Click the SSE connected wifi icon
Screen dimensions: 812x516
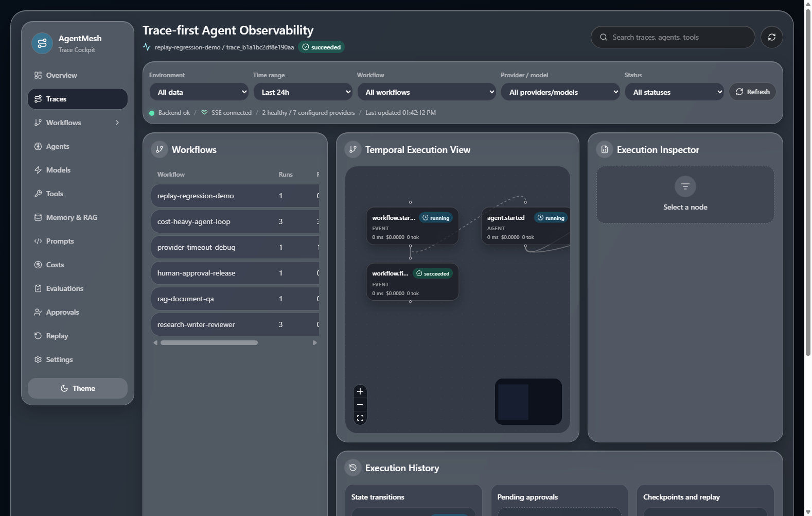pyautogui.click(x=204, y=112)
